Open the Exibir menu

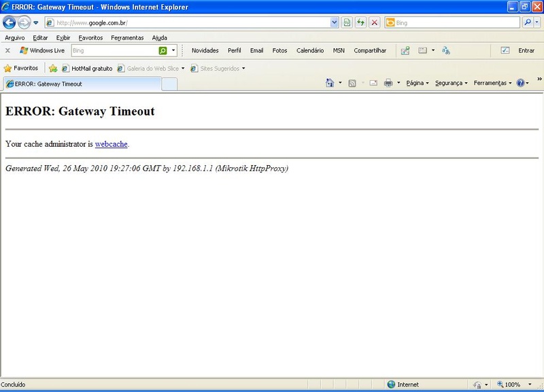coord(63,38)
